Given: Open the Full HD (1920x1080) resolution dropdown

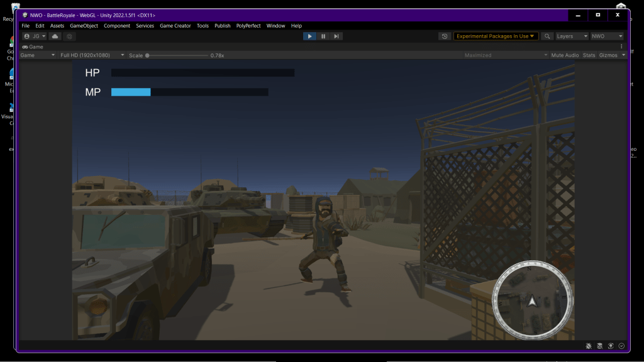Looking at the screenshot, I should click(92, 55).
